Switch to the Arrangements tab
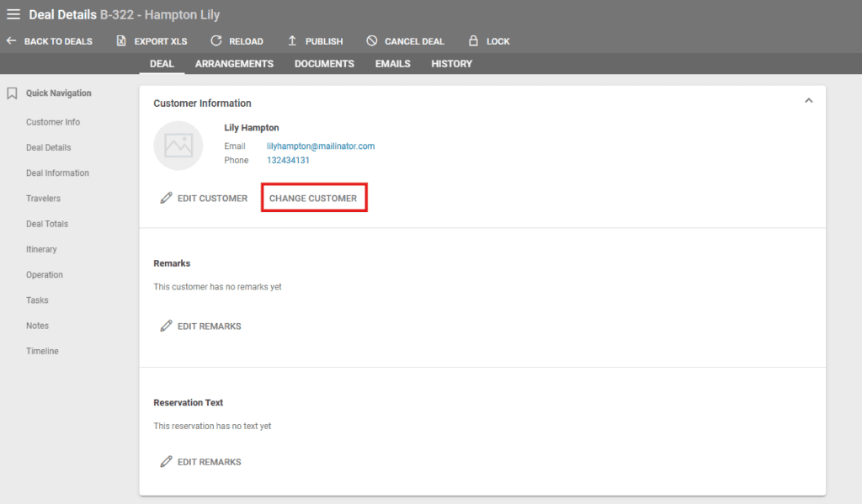Screen dimensions: 862x504 click(x=234, y=64)
